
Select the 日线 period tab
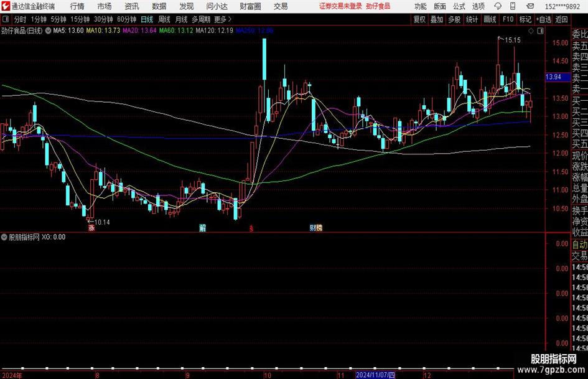(147, 19)
